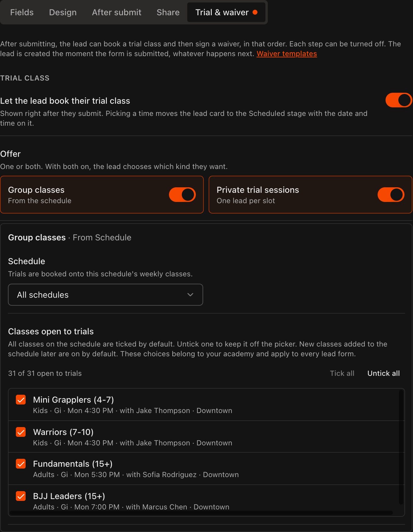Click the chevron in the schedule selector

[190, 295]
